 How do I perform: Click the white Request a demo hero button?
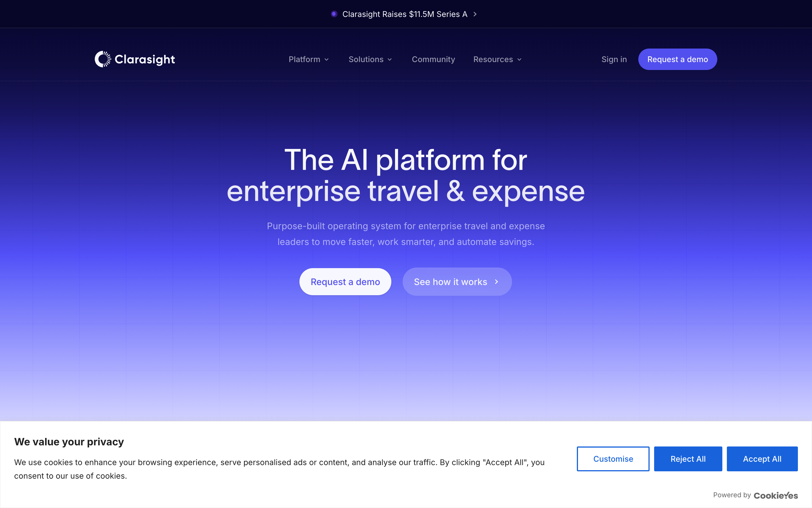[x=345, y=282]
